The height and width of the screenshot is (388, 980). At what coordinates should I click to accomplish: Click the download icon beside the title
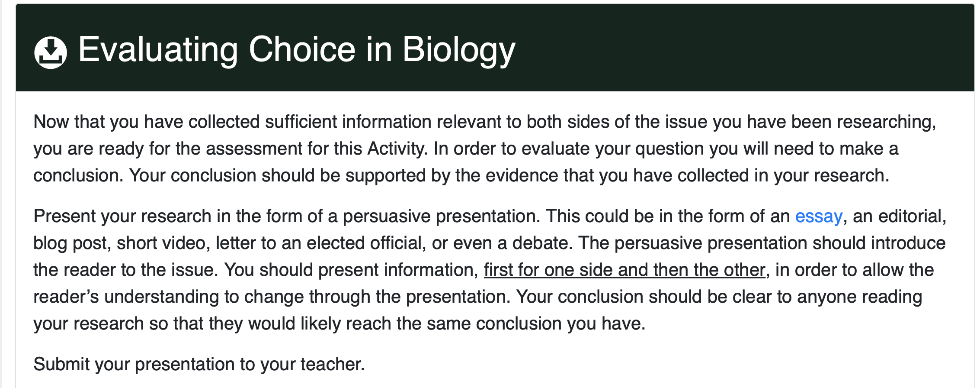[51, 52]
